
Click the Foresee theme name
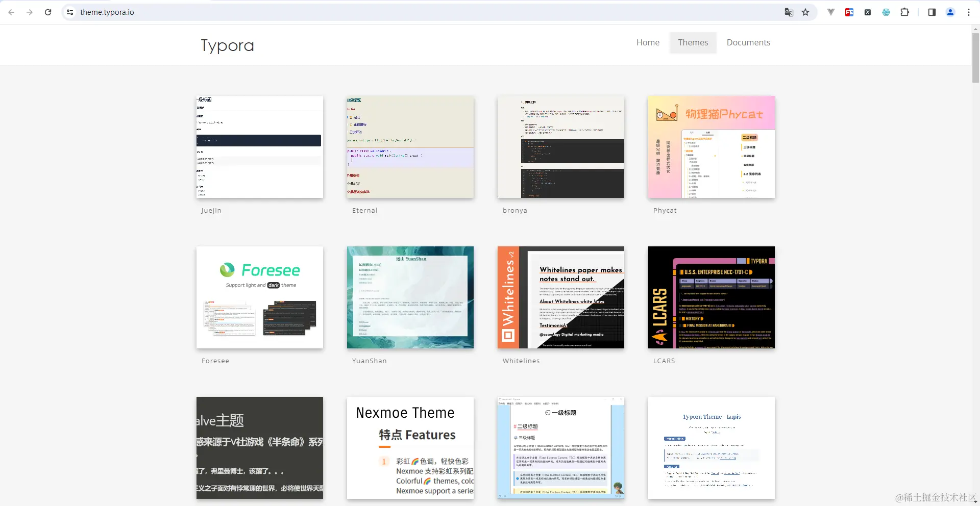(x=215, y=361)
